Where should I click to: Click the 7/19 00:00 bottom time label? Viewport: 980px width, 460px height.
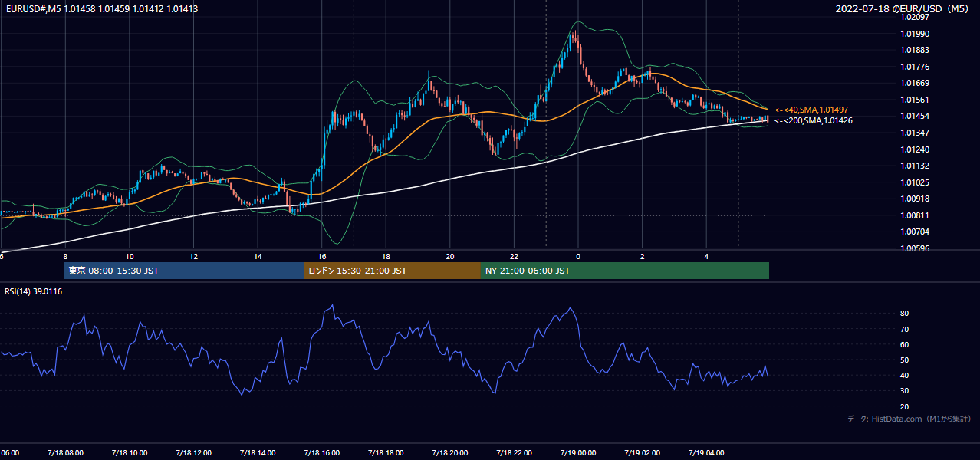tap(578, 453)
